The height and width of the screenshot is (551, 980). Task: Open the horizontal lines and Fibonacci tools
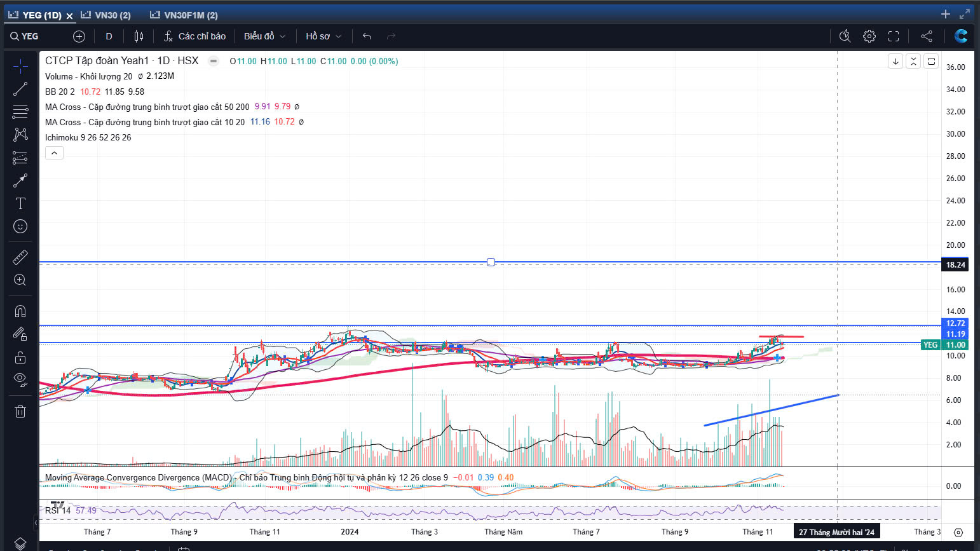pos(20,112)
